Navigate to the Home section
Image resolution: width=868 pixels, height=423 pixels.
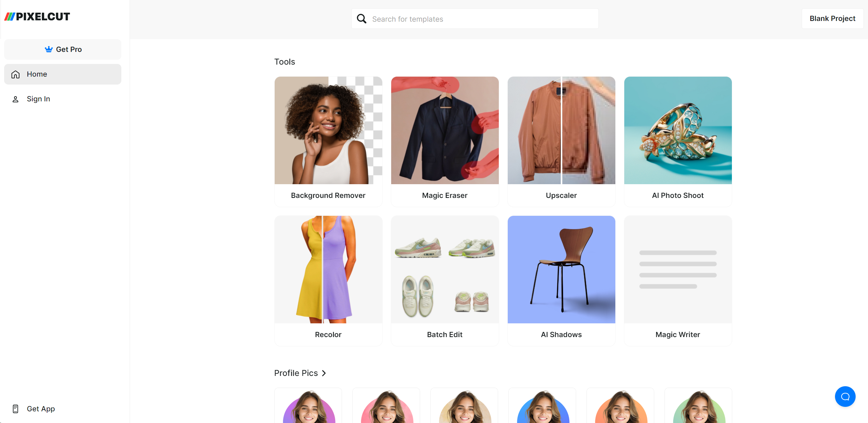(x=63, y=74)
